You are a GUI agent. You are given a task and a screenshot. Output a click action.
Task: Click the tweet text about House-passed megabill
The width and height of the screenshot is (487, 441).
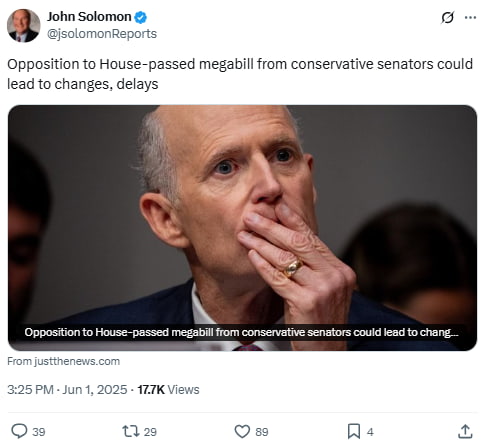tap(240, 74)
